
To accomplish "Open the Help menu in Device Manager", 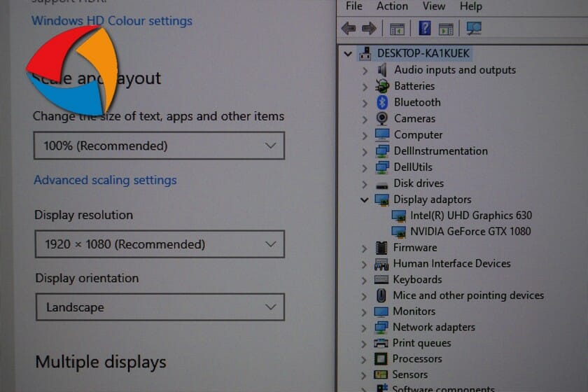I will pyautogui.click(x=471, y=6).
